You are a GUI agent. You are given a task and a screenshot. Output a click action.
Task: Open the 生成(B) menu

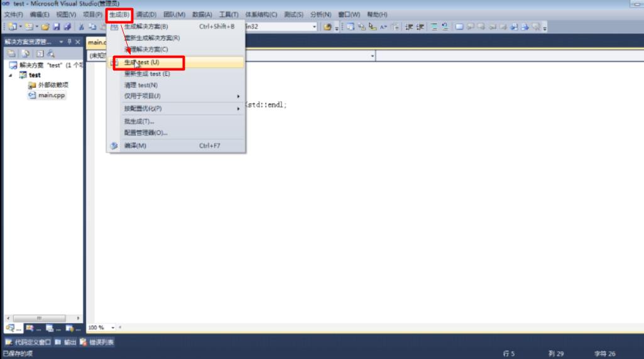coord(119,14)
